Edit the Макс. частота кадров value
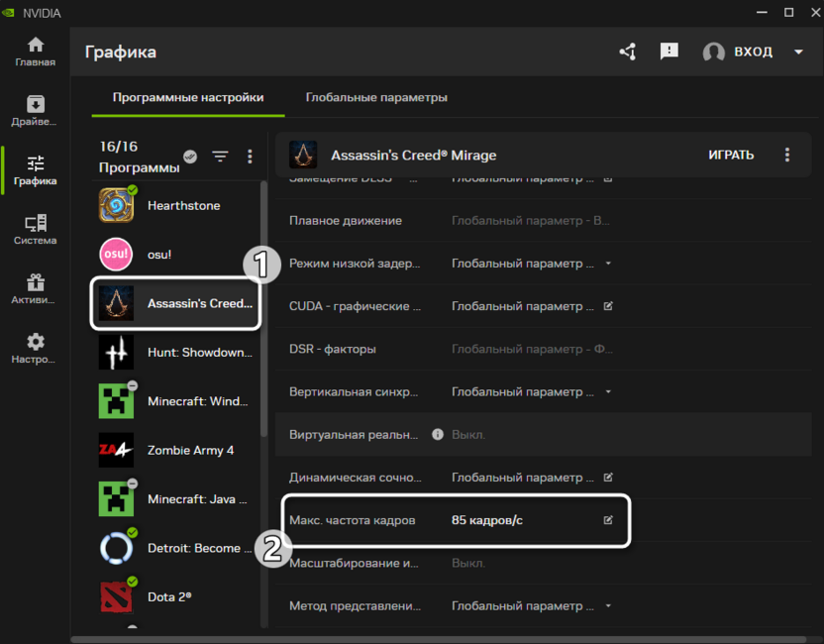 (608, 520)
